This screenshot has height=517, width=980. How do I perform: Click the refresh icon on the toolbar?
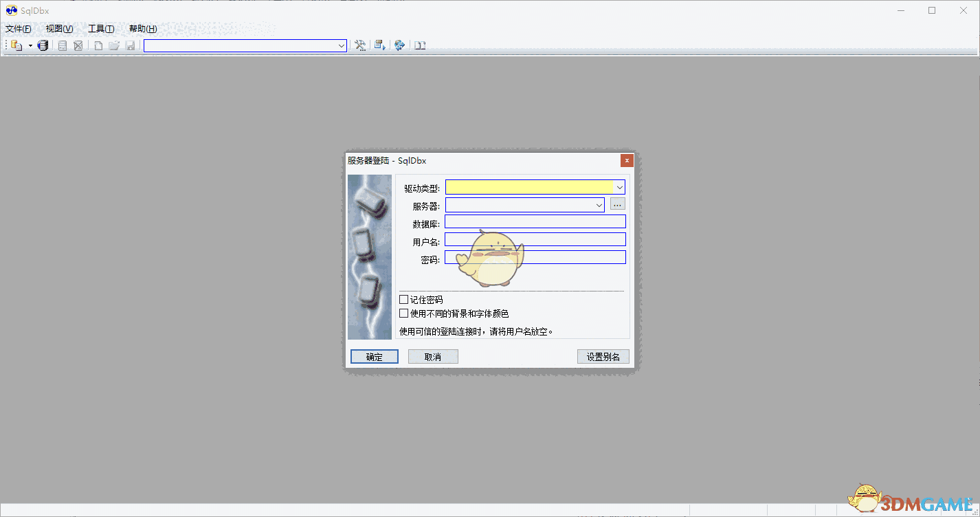click(x=399, y=45)
